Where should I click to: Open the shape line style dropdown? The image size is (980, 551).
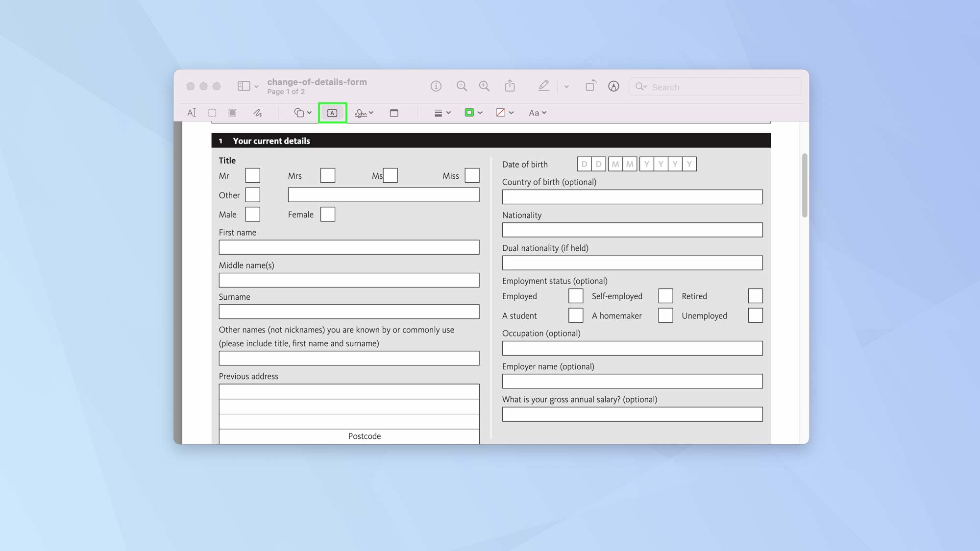[441, 113]
